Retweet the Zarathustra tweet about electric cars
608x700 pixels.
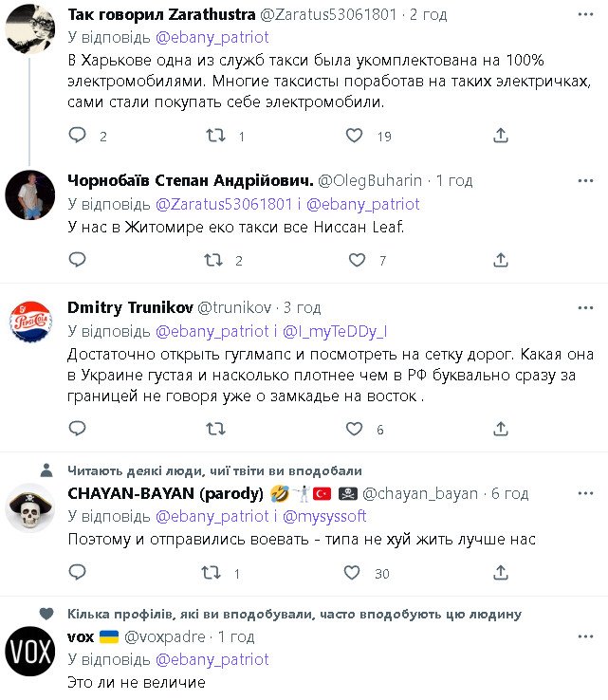216,137
